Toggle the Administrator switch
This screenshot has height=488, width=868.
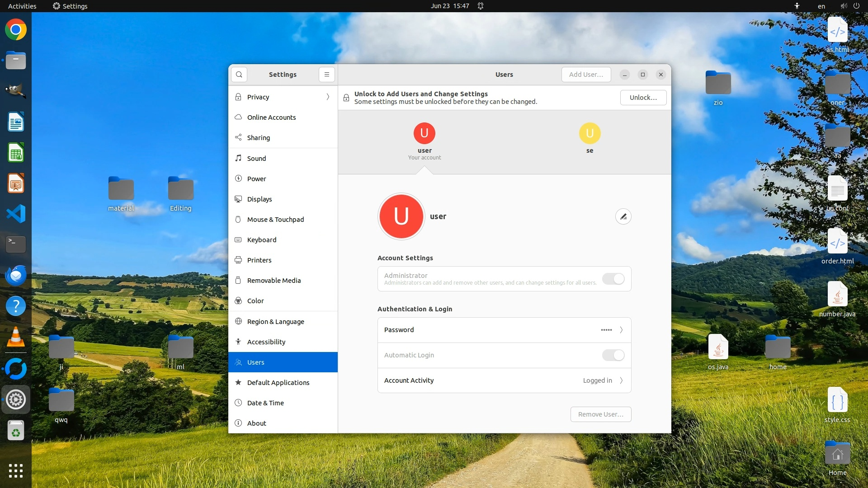coord(613,279)
